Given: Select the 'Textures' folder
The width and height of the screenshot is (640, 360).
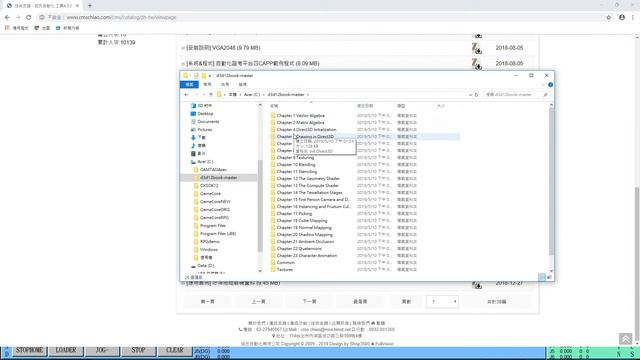Looking at the screenshot, I should (282, 270).
